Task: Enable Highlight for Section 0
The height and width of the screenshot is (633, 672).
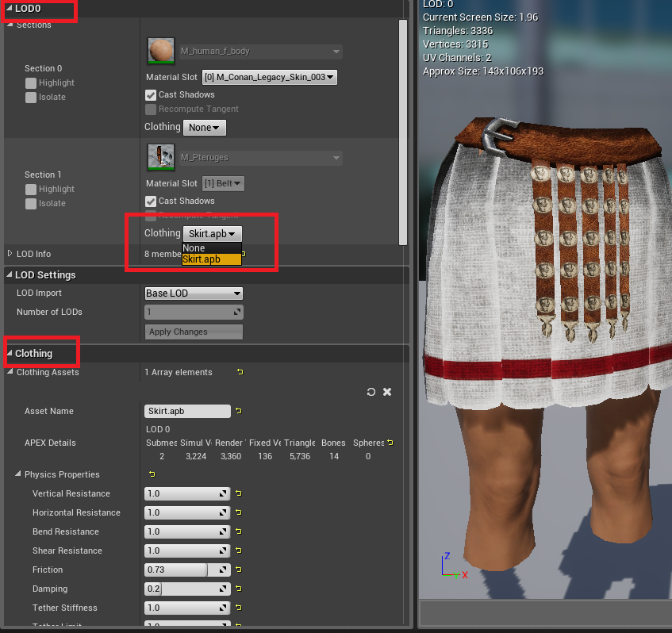Action: point(30,83)
